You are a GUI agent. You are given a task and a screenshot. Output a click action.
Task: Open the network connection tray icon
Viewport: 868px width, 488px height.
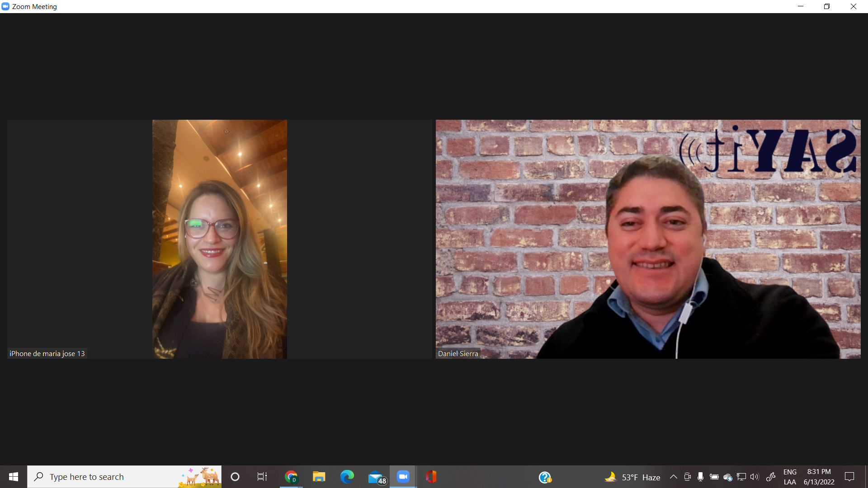click(741, 477)
